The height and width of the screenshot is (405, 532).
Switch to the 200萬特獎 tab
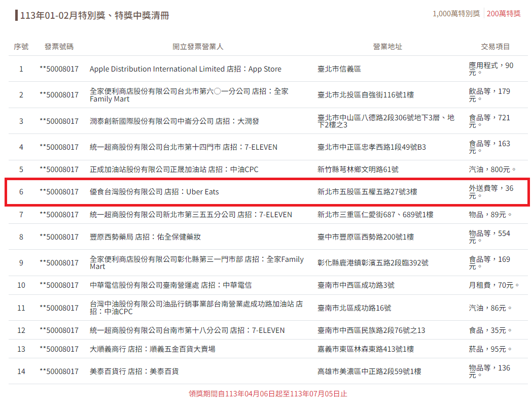(504, 14)
